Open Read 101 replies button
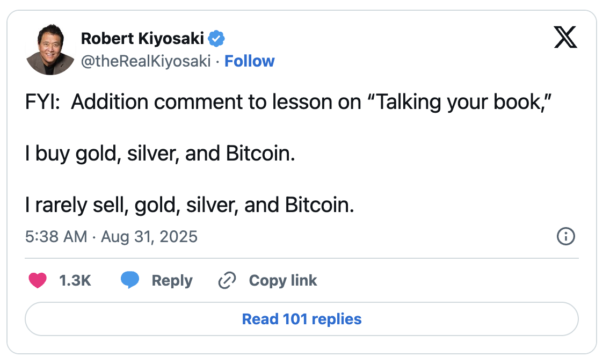 pyautogui.click(x=302, y=319)
